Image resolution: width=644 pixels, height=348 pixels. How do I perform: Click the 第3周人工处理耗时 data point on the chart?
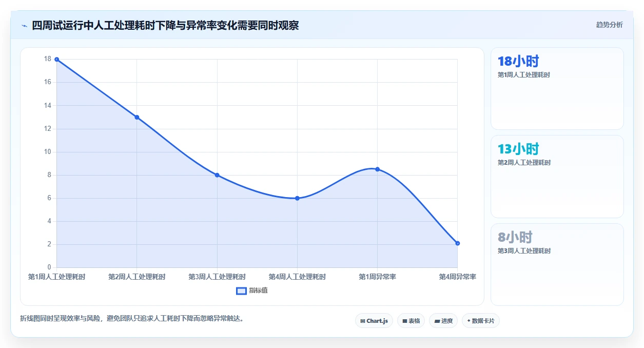(x=217, y=175)
